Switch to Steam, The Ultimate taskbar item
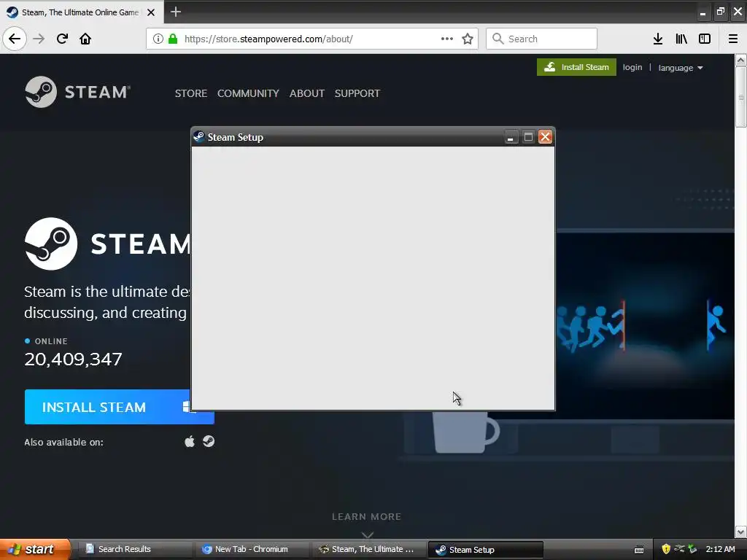 368,549
